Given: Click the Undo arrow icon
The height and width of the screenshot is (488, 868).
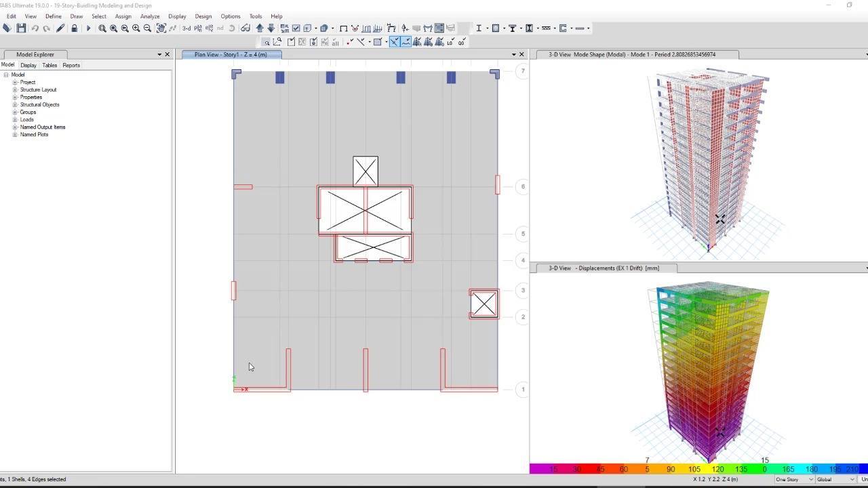Looking at the screenshot, I should (35, 28).
